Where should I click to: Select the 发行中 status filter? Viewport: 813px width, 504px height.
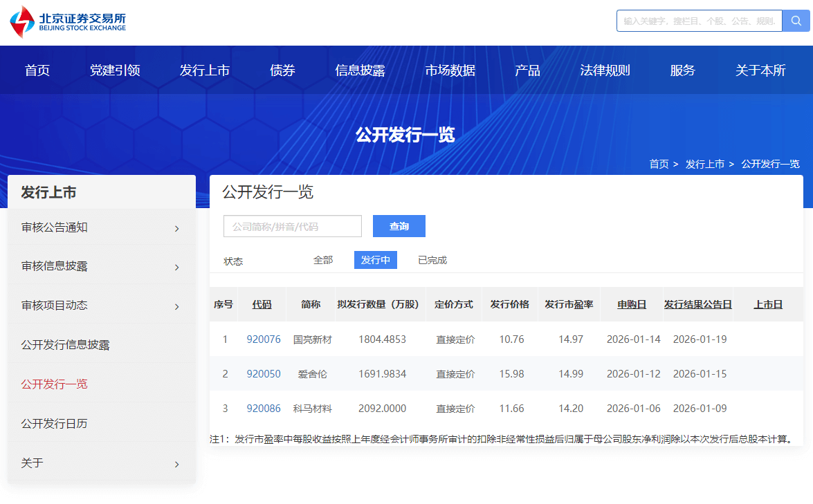(376, 260)
